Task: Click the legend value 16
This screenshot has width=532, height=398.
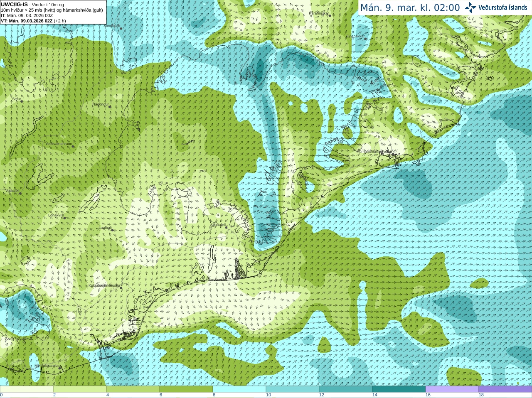Action: pos(428,395)
